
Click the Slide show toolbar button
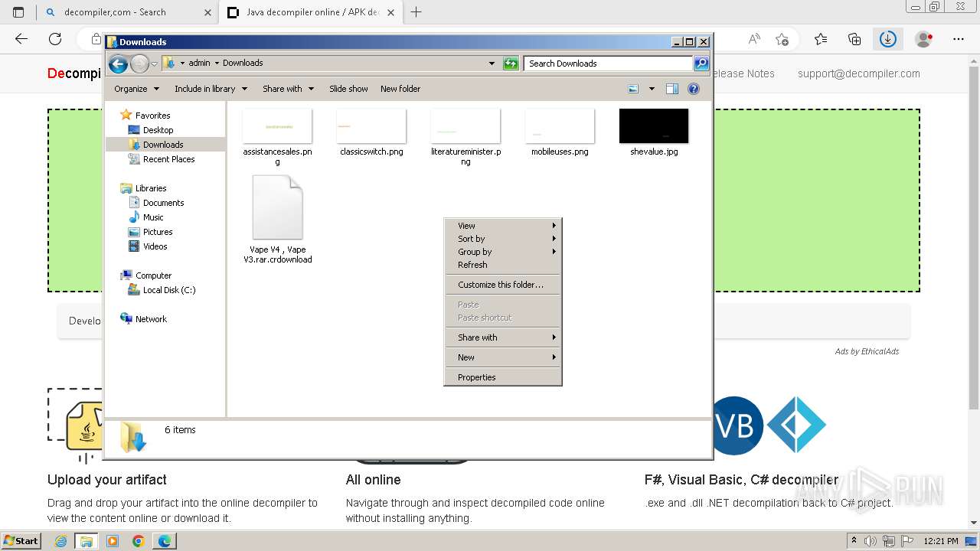[348, 89]
